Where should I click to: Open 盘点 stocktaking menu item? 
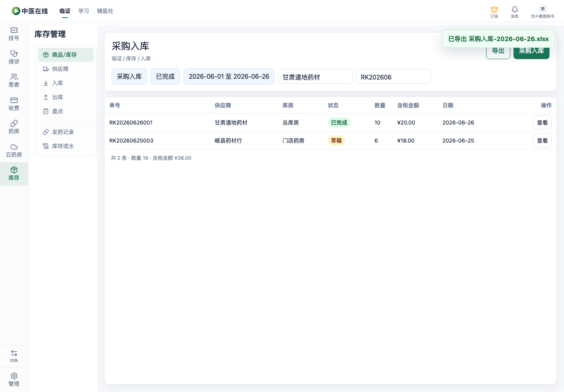66,111
